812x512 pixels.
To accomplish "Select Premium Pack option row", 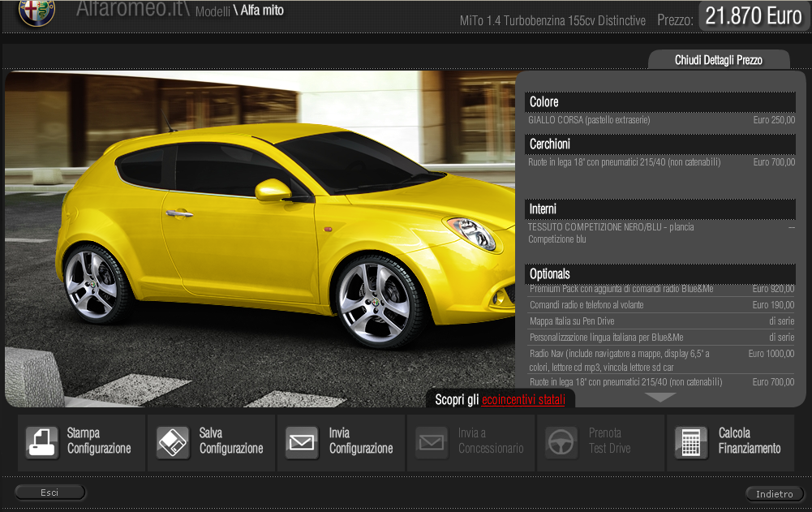I will click(661, 290).
